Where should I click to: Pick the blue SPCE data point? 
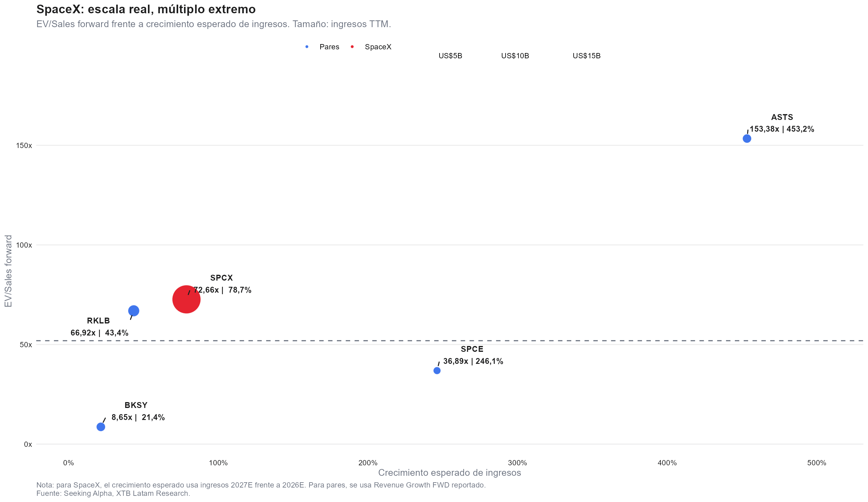437,371
